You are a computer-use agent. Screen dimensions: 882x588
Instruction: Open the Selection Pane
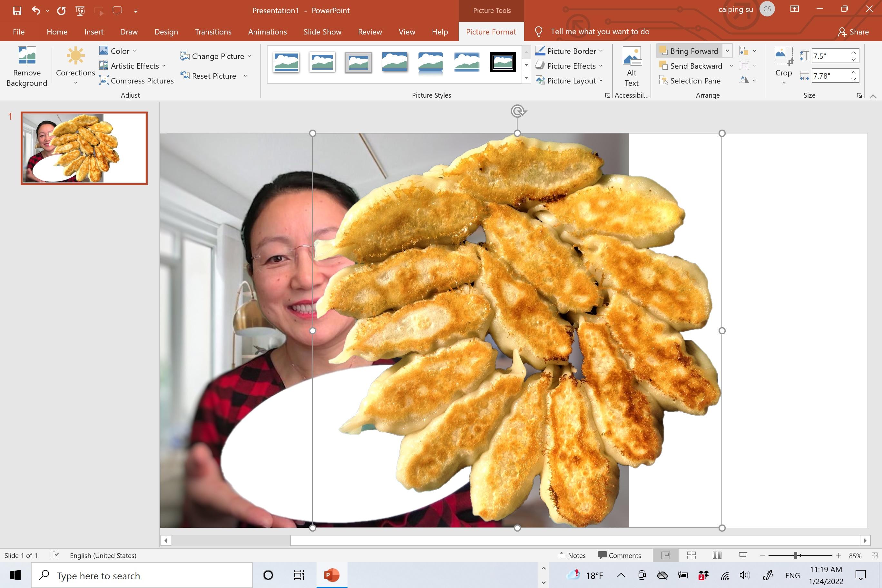690,81
